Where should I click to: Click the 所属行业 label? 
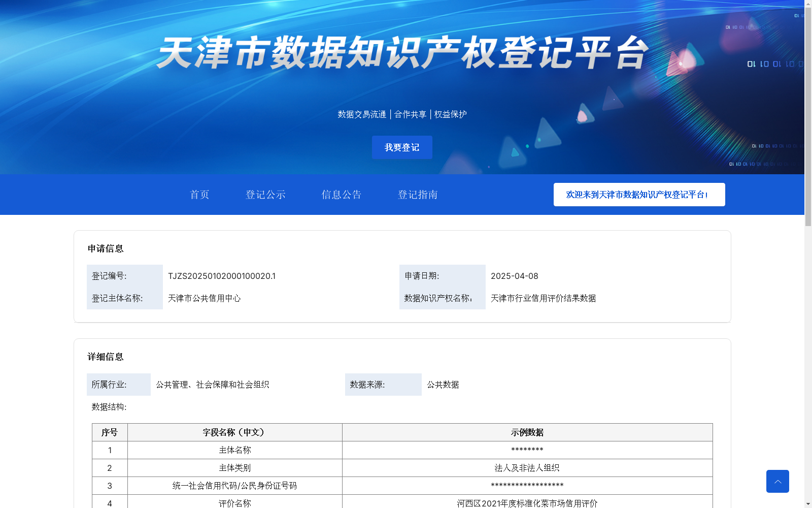coord(109,385)
